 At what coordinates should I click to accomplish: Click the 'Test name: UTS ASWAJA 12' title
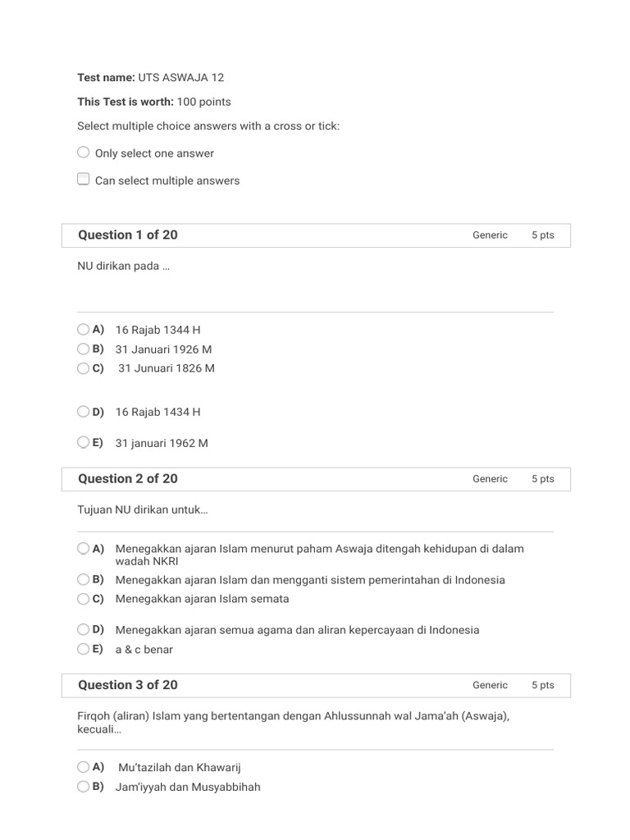[151, 77]
